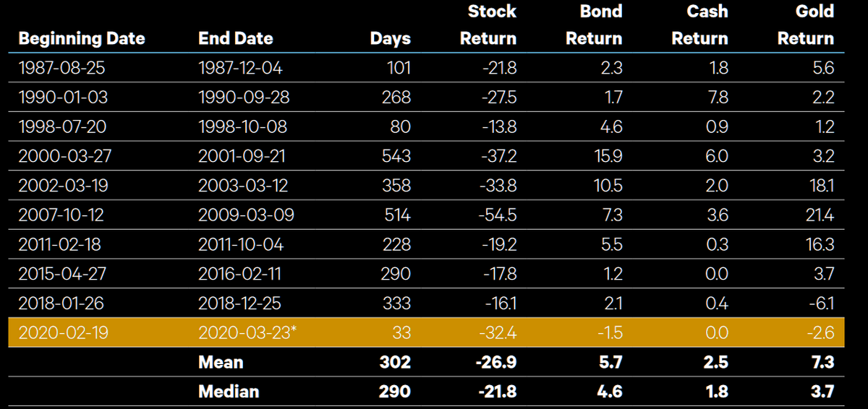Click the End Date column header
This screenshot has width=868, height=409.
point(235,38)
